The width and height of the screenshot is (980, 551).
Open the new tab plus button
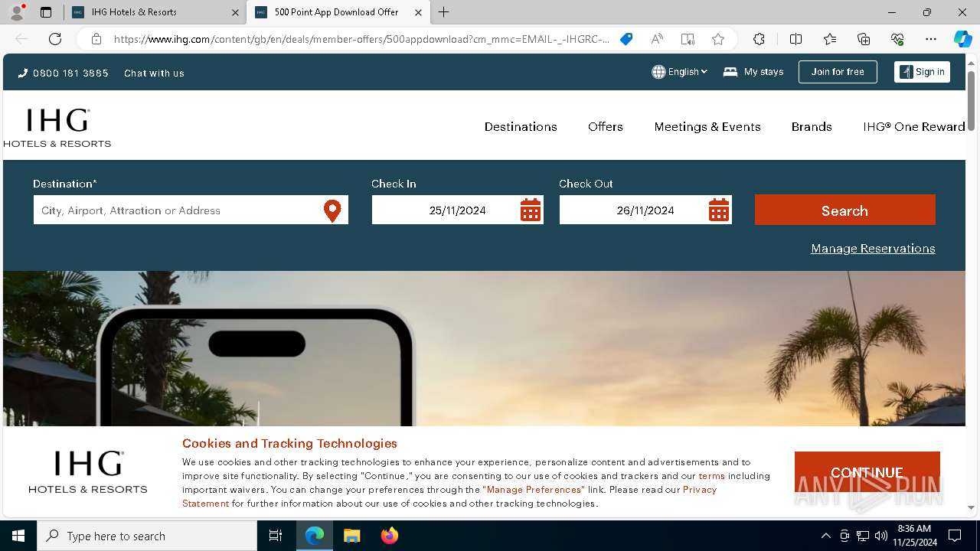[444, 12]
